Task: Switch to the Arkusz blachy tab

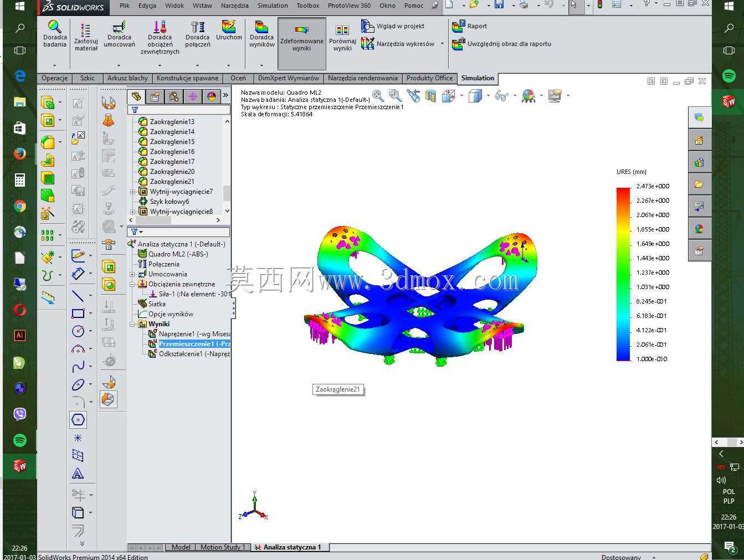Action: [x=127, y=78]
